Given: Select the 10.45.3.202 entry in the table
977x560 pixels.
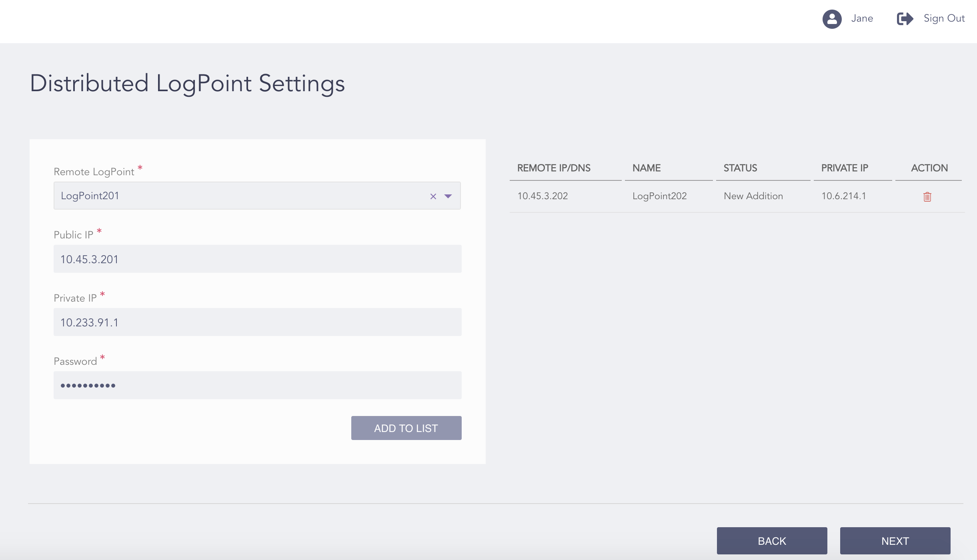Looking at the screenshot, I should click(x=542, y=196).
